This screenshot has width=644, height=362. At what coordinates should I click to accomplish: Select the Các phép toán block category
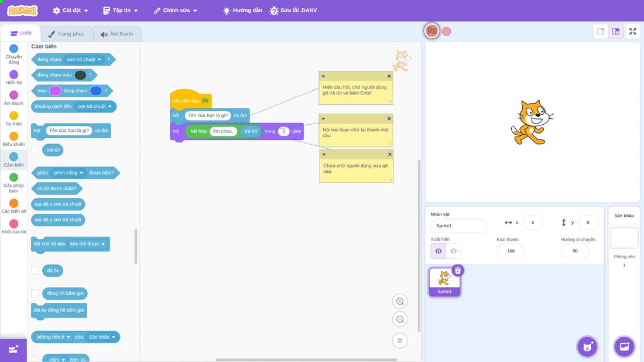coord(13,183)
